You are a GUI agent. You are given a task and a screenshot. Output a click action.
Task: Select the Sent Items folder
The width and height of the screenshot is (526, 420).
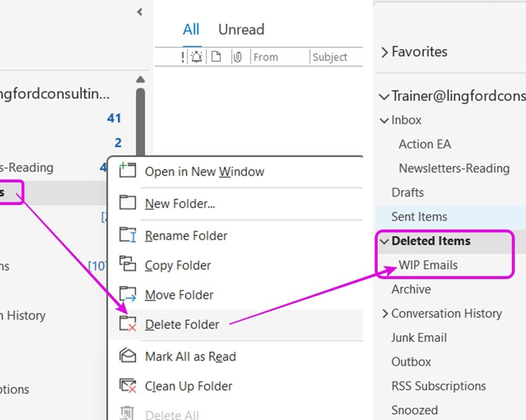419,217
